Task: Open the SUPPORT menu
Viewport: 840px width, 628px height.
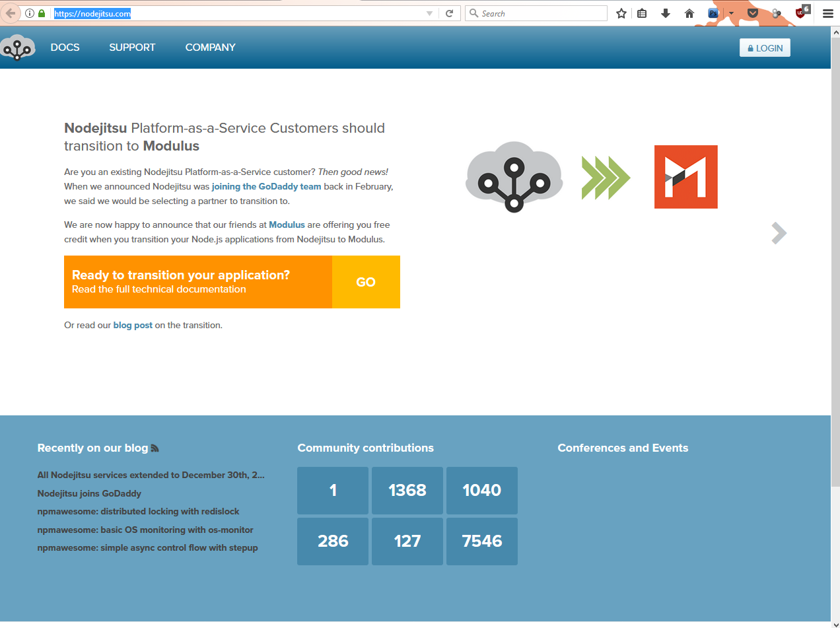Action: click(x=132, y=48)
